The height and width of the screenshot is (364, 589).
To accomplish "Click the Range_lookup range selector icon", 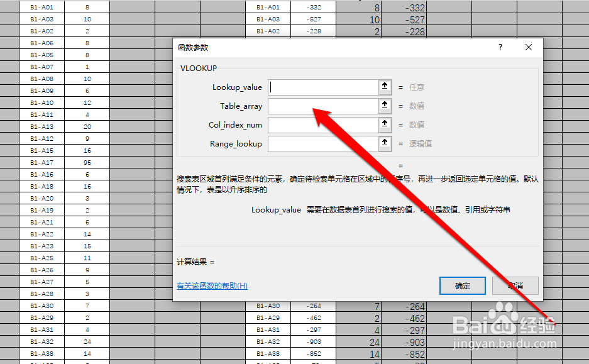I will [x=385, y=143].
